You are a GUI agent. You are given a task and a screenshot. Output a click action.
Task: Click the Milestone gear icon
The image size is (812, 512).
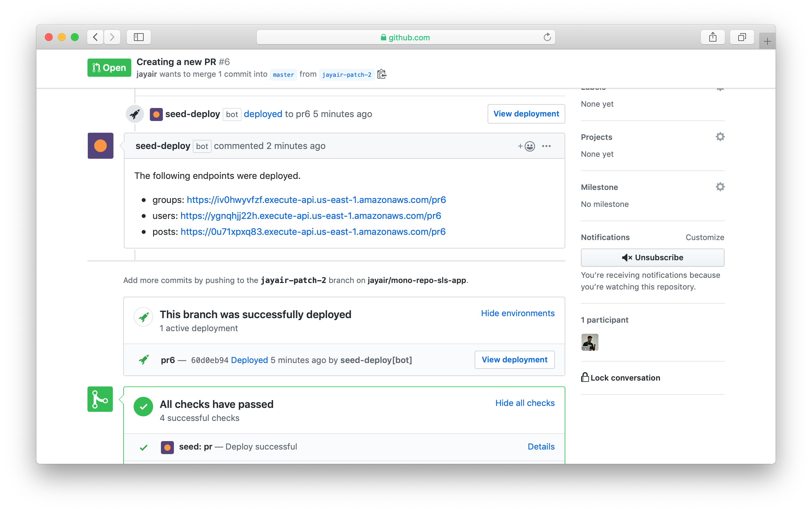click(720, 187)
